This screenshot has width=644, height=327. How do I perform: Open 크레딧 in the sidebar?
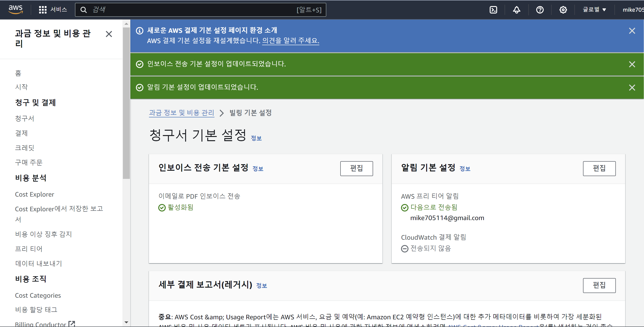pyautogui.click(x=24, y=148)
